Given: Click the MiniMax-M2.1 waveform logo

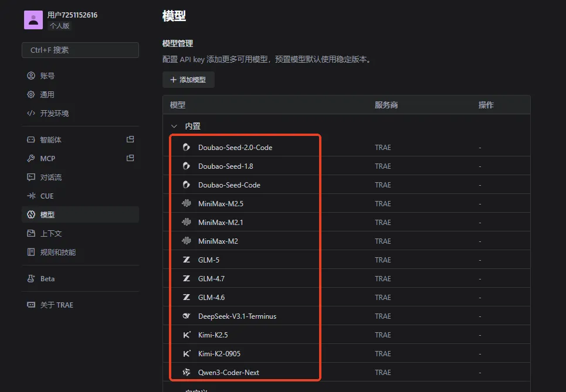Looking at the screenshot, I should [x=187, y=222].
